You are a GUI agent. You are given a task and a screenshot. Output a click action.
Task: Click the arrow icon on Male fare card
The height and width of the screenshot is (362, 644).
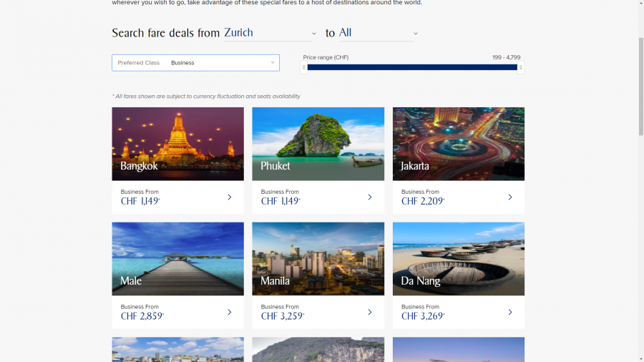coord(230,313)
